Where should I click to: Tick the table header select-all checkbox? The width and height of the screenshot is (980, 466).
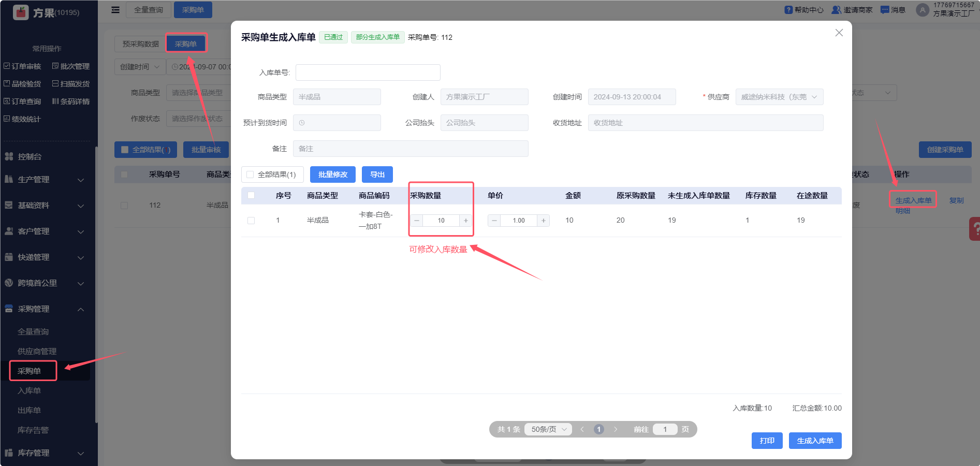[x=251, y=195]
